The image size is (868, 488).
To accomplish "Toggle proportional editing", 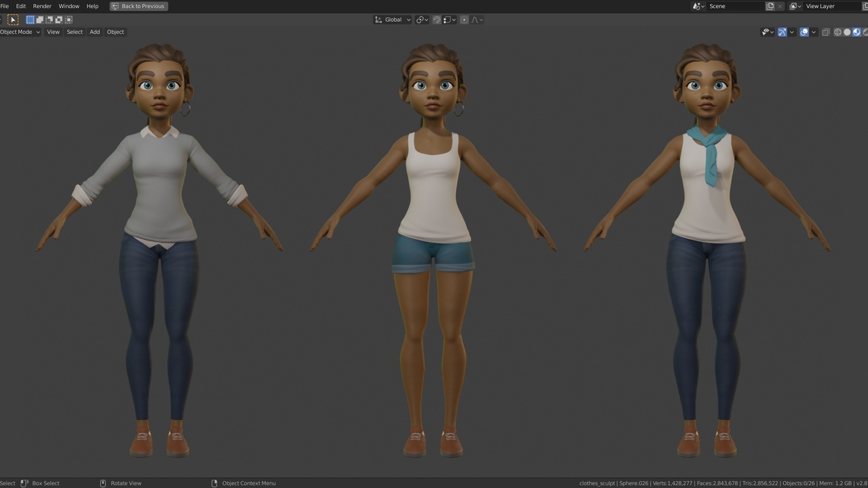I will (x=465, y=20).
